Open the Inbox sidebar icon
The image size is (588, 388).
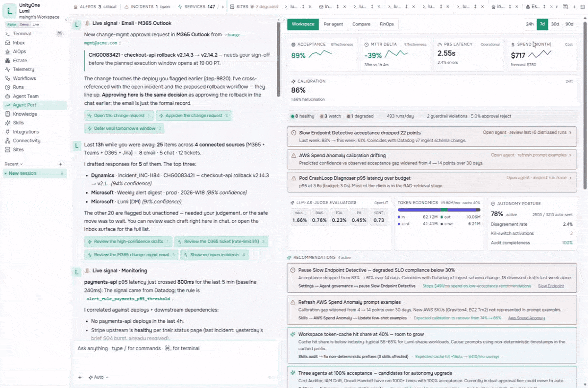(7, 43)
